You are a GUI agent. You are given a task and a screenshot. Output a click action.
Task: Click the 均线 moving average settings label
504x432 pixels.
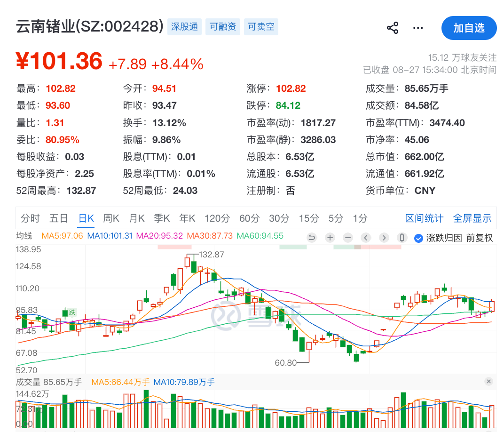(24, 236)
